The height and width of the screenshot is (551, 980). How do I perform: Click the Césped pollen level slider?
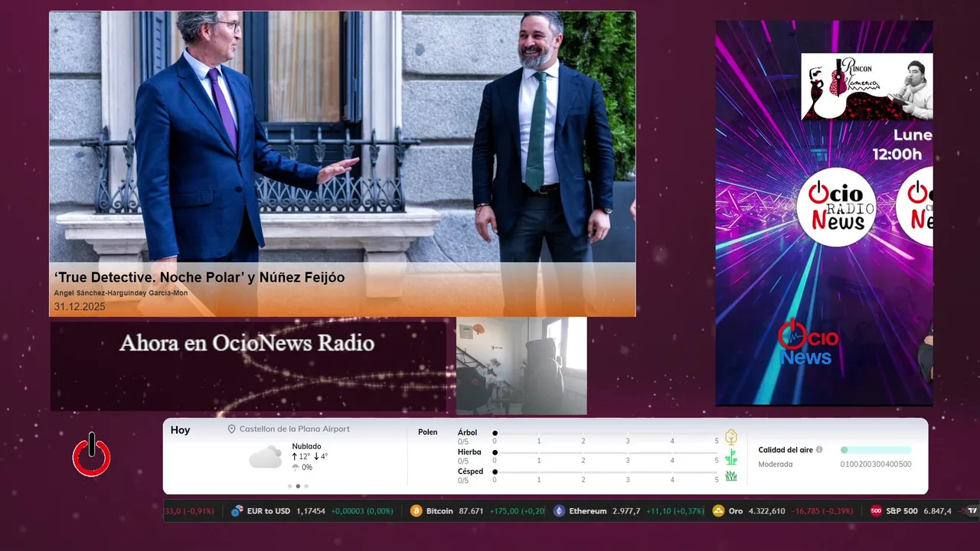click(x=606, y=472)
